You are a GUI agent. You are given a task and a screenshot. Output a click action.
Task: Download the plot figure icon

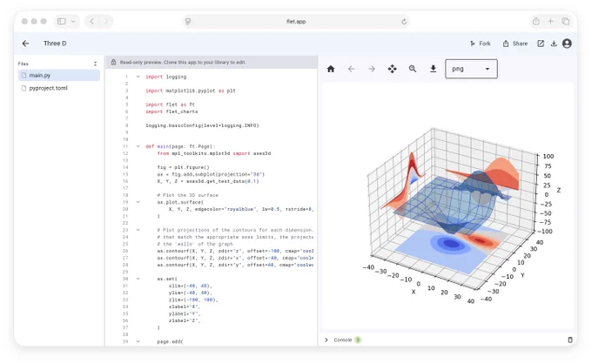(x=433, y=69)
